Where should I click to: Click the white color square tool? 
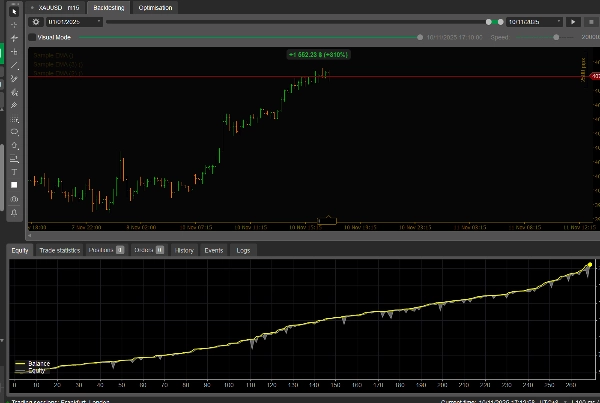(x=14, y=185)
